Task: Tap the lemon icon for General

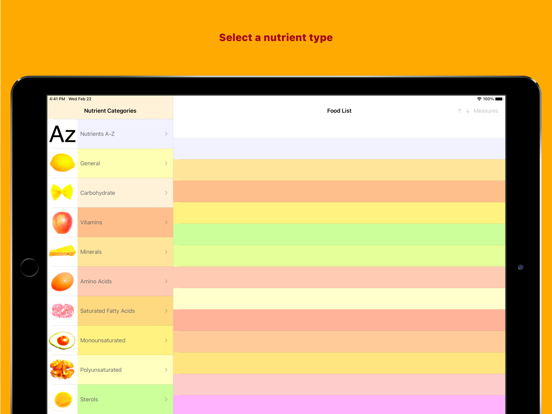Action: [62, 163]
